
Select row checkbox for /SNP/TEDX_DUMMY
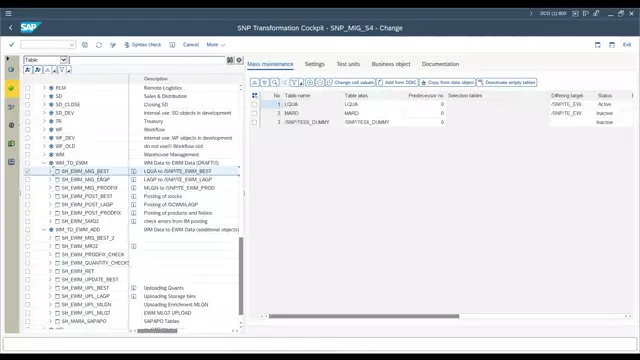[x=254, y=122]
